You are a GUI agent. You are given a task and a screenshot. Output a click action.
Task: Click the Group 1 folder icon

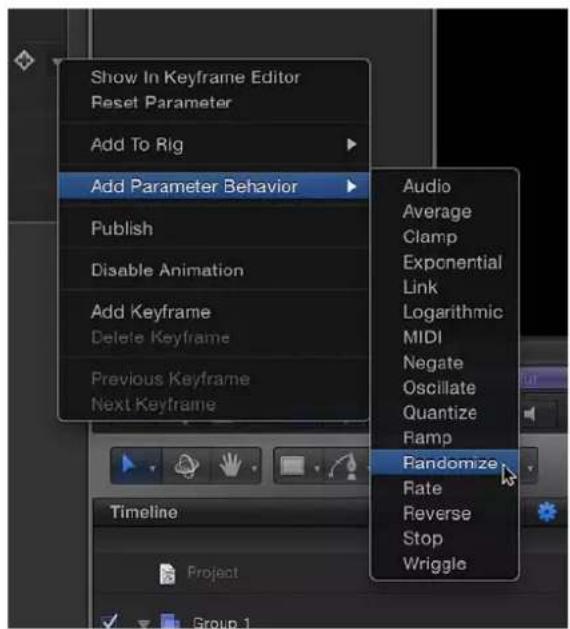click(170, 621)
